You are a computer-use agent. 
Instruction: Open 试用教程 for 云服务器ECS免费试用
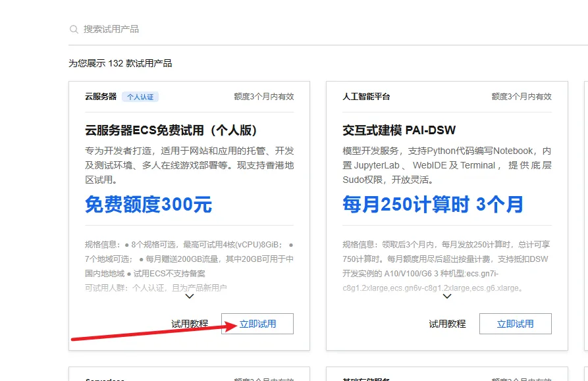click(190, 324)
